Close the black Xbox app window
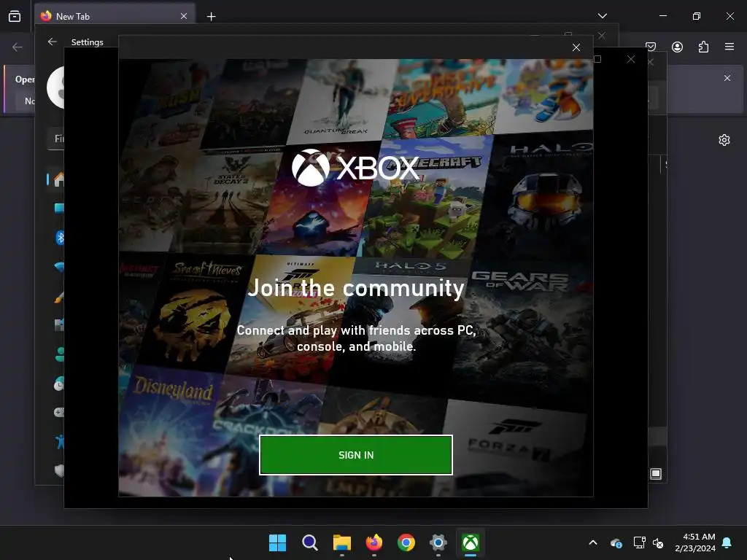The height and width of the screenshot is (560, 747). pos(631,59)
